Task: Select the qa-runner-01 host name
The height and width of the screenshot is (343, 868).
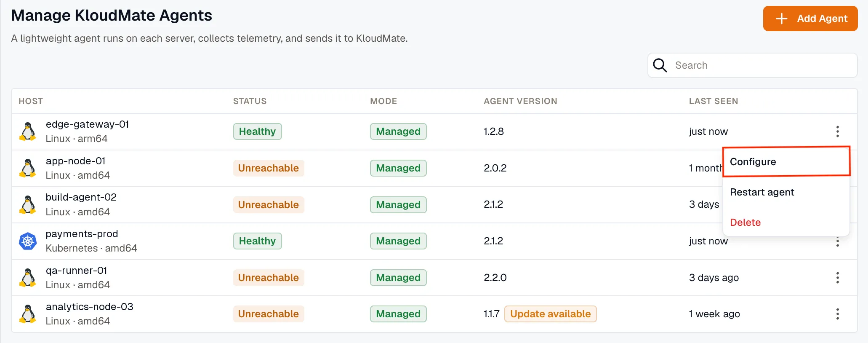Action: (76, 271)
